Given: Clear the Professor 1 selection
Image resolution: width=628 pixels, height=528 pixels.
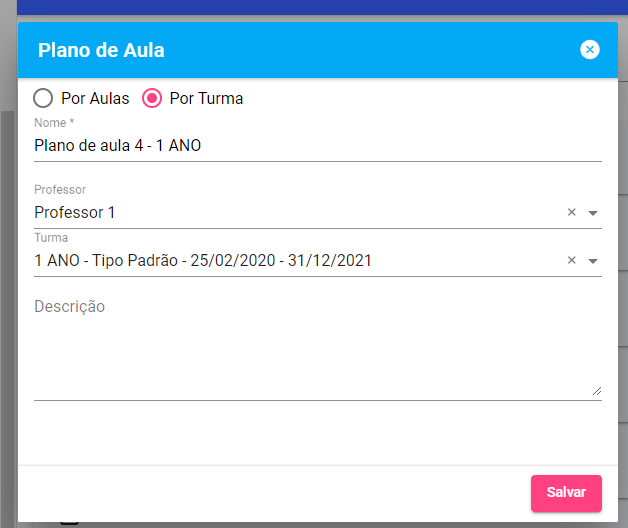Looking at the screenshot, I should (x=572, y=212).
